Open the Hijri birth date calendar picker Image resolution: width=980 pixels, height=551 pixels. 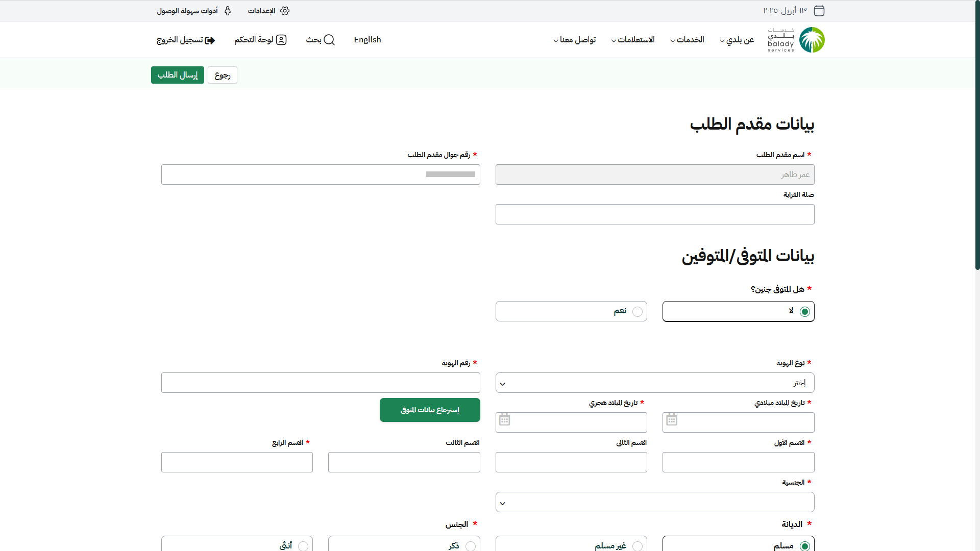504,420
